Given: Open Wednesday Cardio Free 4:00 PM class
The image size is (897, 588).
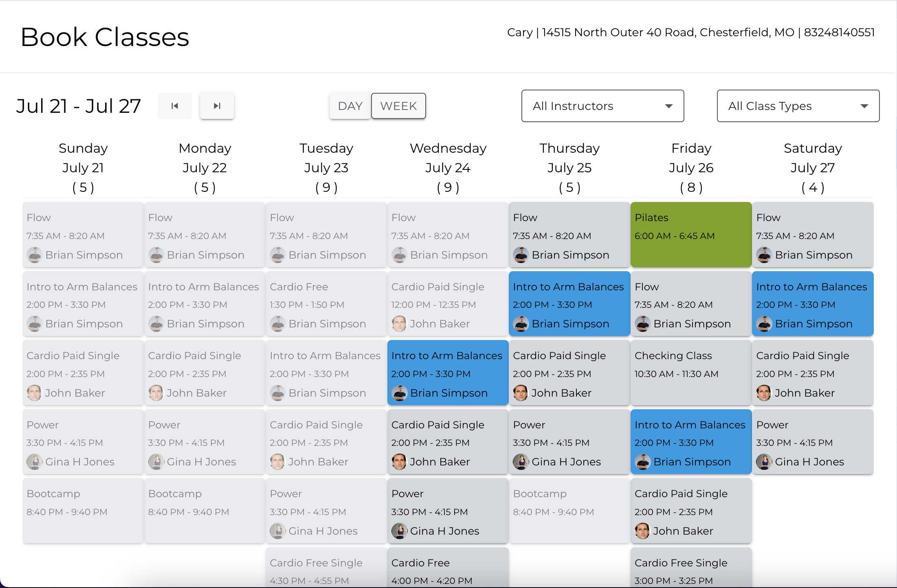Looking at the screenshot, I should coord(448,568).
